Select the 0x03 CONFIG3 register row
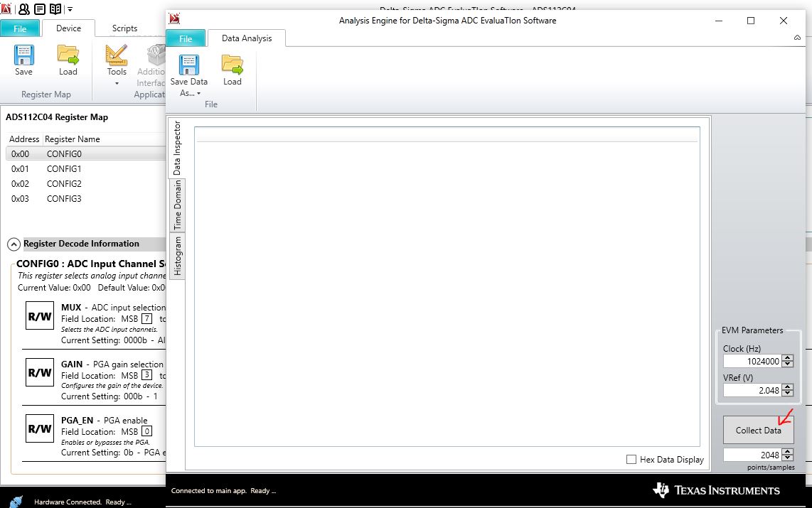The width and height of the screenshot is (812, 508). (x=86, y=199)
